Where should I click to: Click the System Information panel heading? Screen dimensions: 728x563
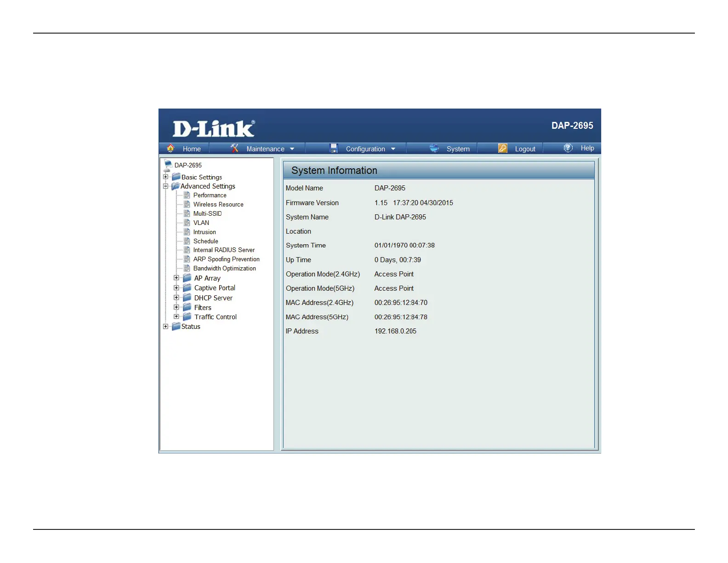click(x=334, y=171)
